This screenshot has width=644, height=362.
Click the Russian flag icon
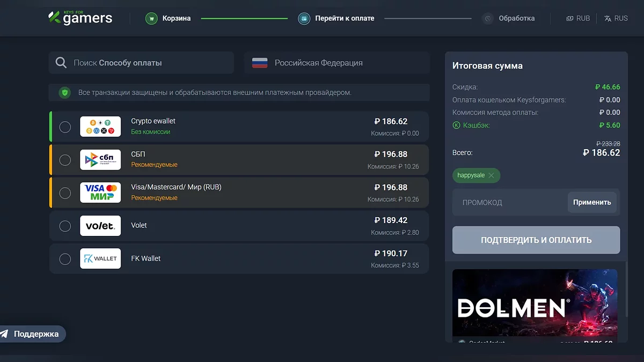260,63
